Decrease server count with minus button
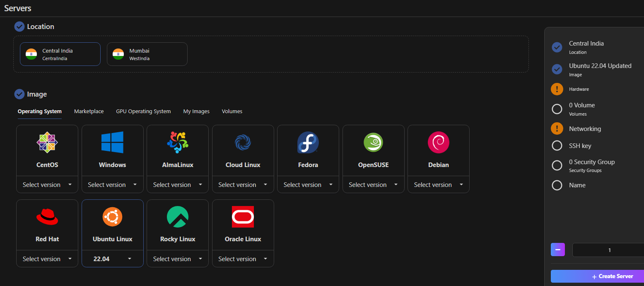 click(x=557, y=250)
